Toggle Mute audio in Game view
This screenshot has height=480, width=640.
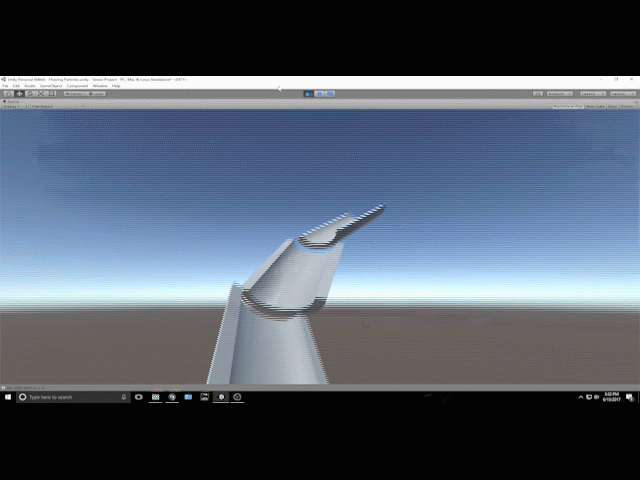click(x=596, y=105)
